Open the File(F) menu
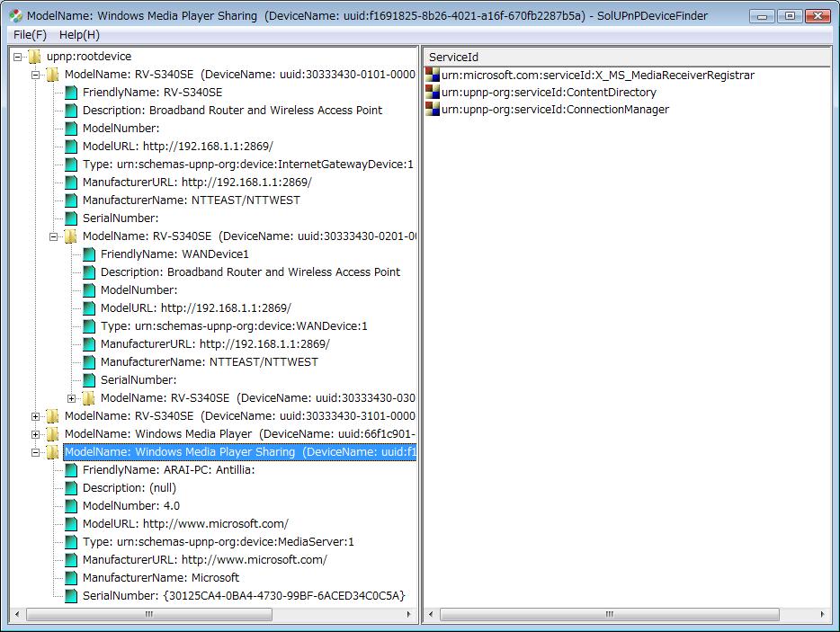The image size is (840, 632). coord(30,35)
